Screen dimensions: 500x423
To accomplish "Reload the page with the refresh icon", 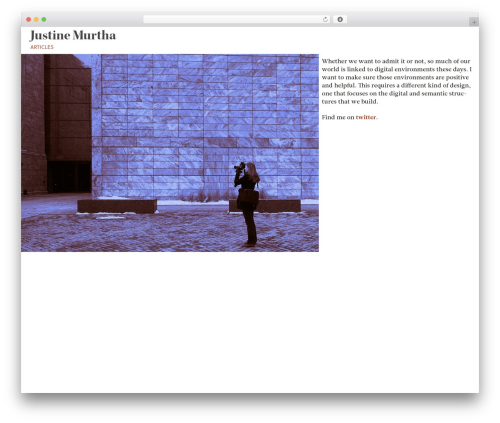I will [x=325, y=19].
